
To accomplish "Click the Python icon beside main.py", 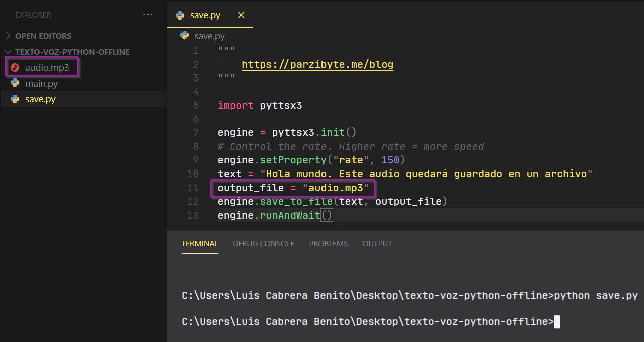I will (x=15, y=83).
